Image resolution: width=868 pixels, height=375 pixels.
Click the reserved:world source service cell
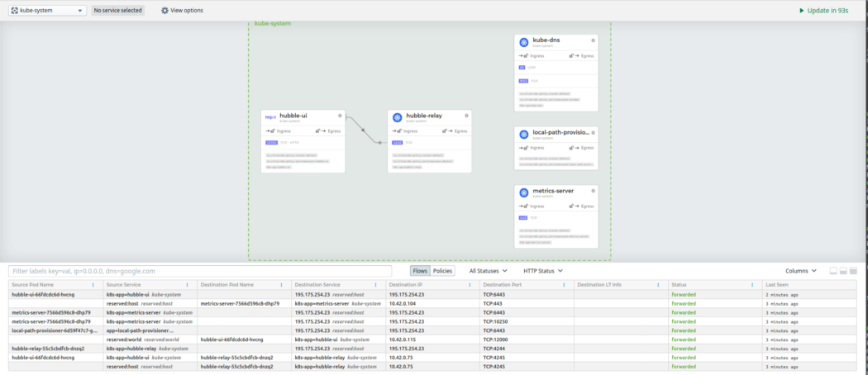tap(150, 339)
